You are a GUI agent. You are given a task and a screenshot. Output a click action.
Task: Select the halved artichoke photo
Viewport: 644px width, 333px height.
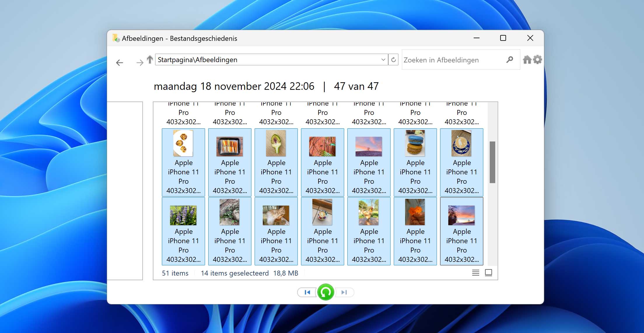(276, 143)
